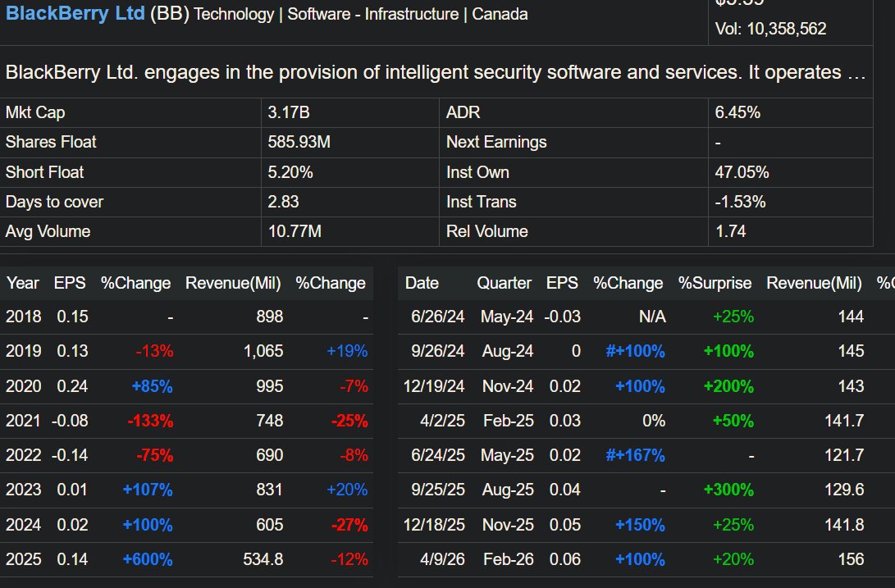The width and height of the screenshot is (895, 588).
Task: Select the 10.77M average volume value
Action: click(295, 231)
